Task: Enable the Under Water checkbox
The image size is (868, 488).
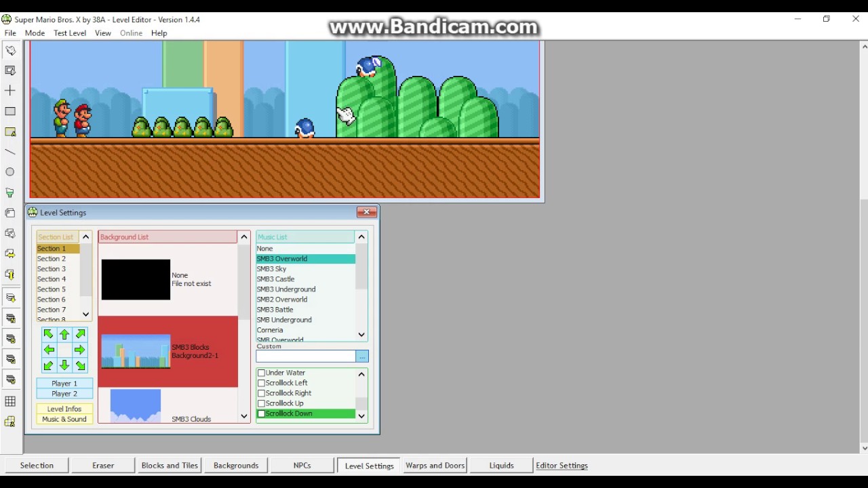Action: 261,373
